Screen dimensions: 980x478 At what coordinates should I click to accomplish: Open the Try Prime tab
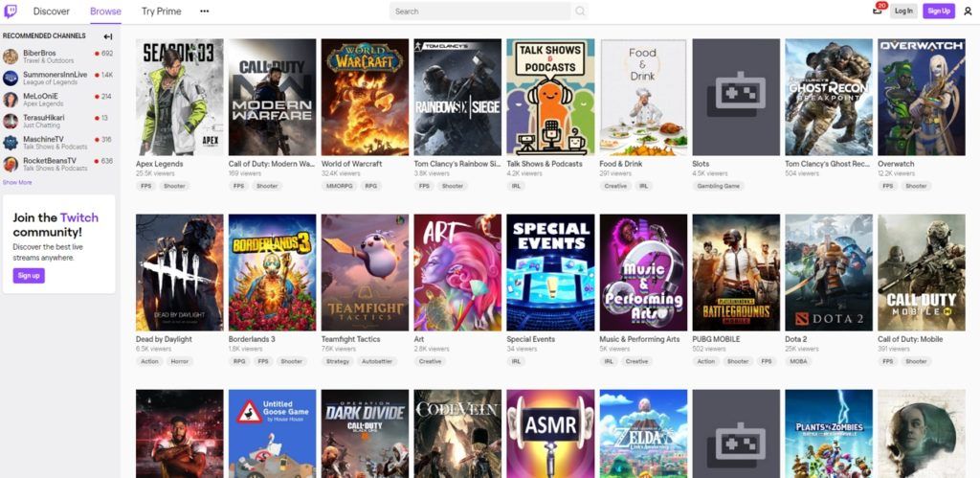tap(161, 11)
